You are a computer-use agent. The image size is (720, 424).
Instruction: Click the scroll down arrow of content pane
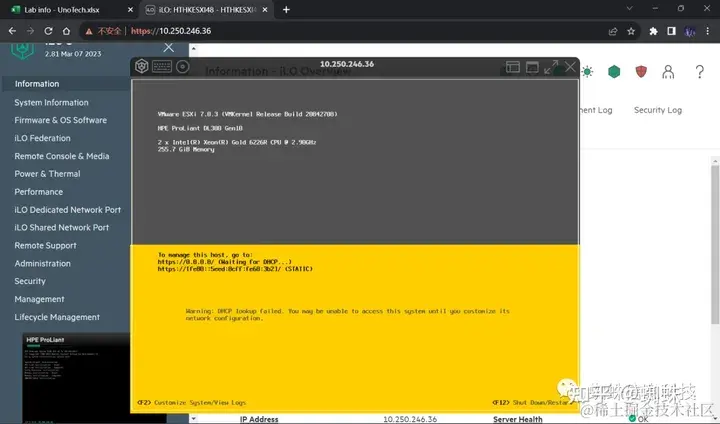(x=193, y=418)
